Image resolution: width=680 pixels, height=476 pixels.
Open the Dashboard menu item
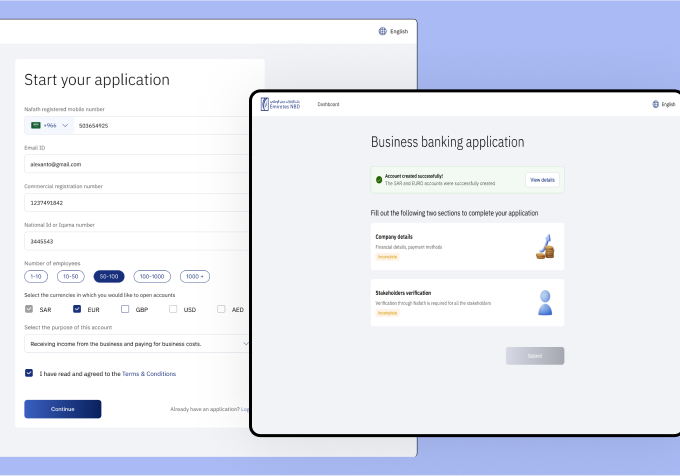point(328,104)
